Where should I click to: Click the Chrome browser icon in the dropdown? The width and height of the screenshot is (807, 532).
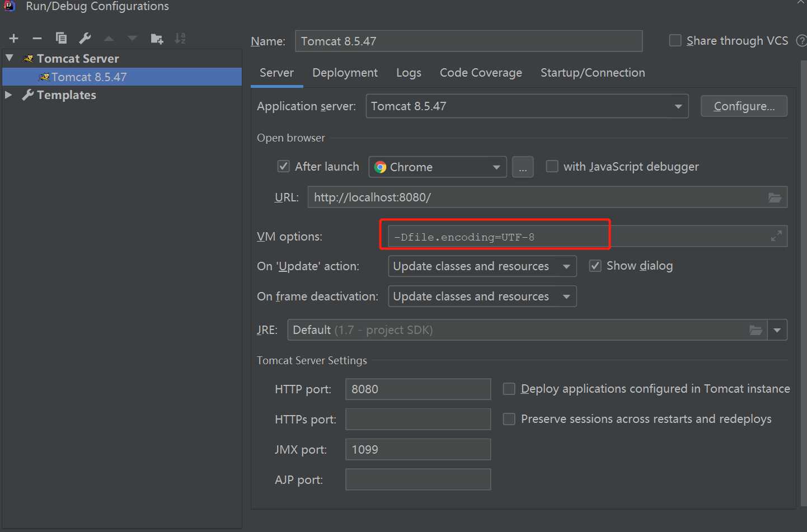pos(381,167)
